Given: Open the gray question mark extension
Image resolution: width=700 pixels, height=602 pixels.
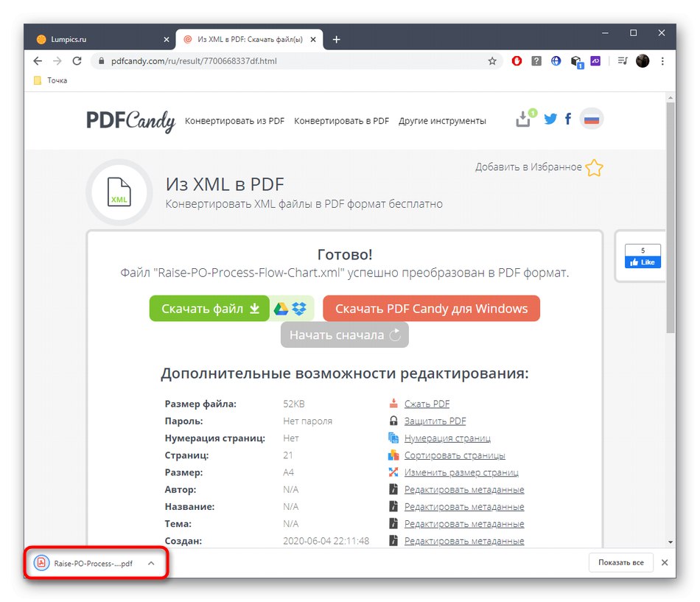Looking at the screenshot, I should 536,60.
